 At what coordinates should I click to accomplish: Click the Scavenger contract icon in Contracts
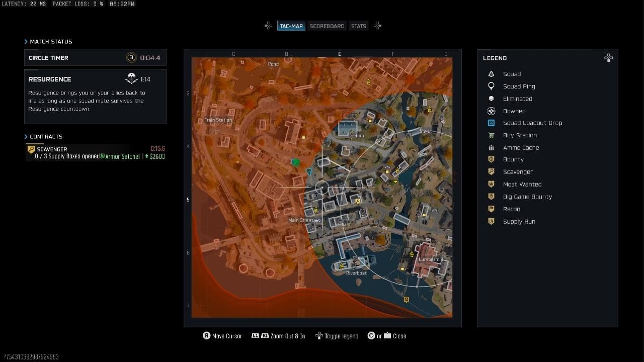pyautogui.click(x=31, y=150)
